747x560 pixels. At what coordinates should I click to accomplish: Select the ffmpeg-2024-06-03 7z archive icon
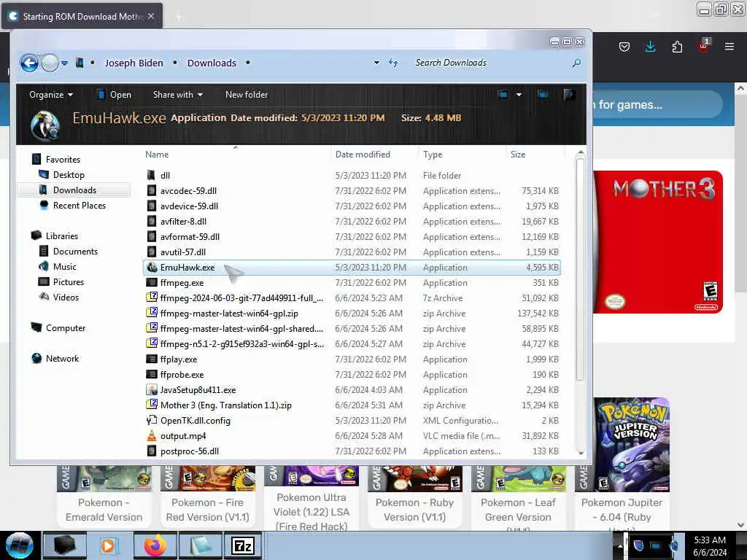point(152,297)
